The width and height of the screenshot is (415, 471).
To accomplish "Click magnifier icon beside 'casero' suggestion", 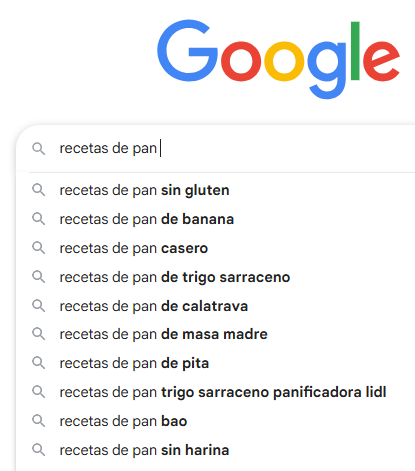I will tap(38, 248).
